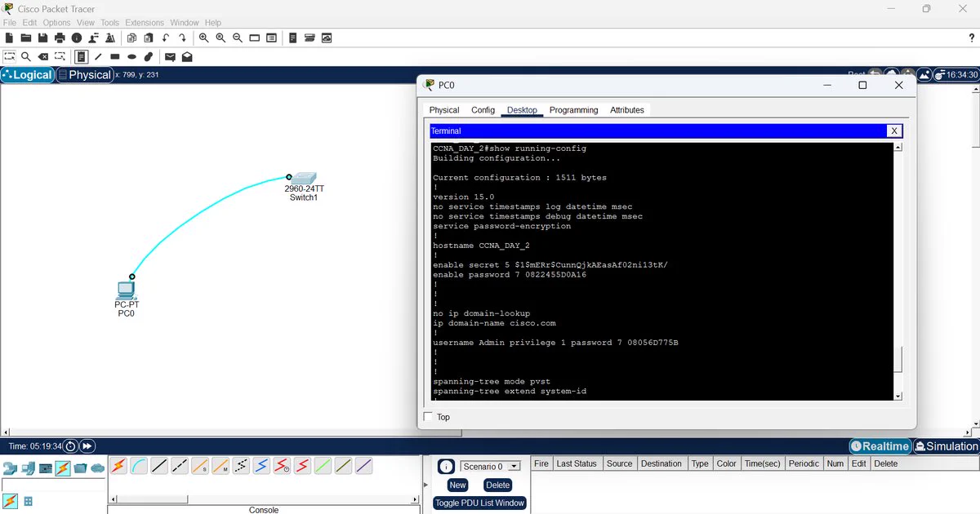The image size is (980, 514).
Task: Select the Draw Line tool
Action: (98, 56)
